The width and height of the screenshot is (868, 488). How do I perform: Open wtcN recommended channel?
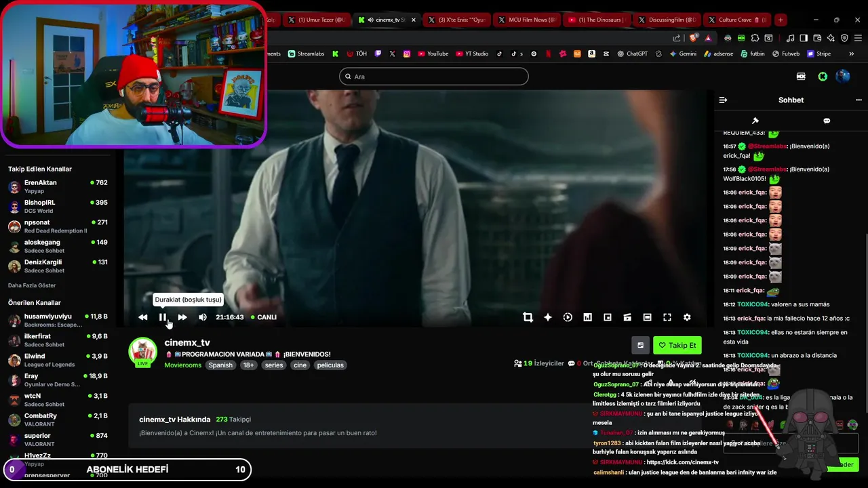pyautogui.click(x=58, y=400)
